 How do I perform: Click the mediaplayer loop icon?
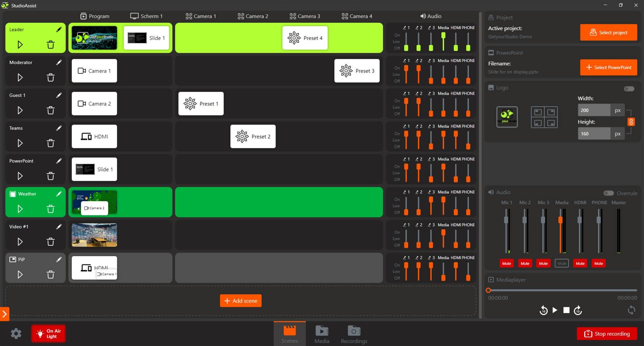(x=631, y=310)
